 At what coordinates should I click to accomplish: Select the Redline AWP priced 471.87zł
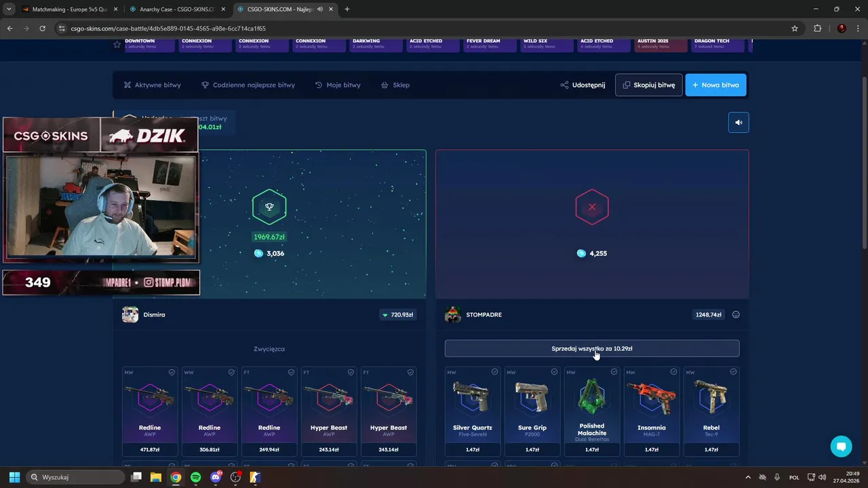click(x=150, y=411)
